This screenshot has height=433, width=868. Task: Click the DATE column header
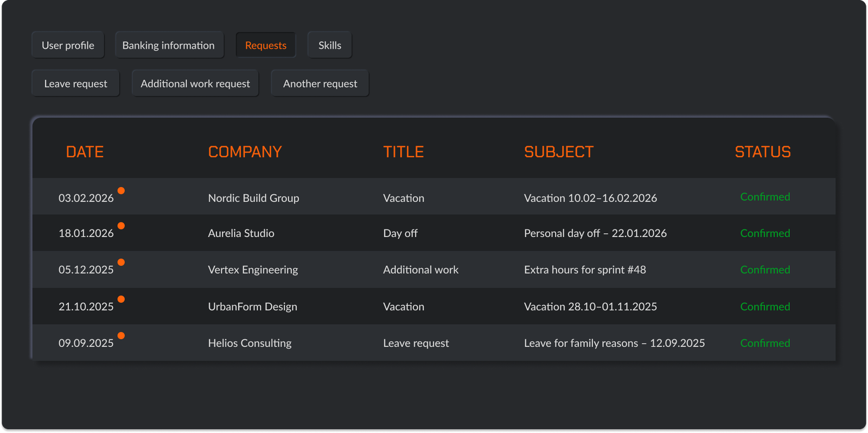(x=85, y=152)
